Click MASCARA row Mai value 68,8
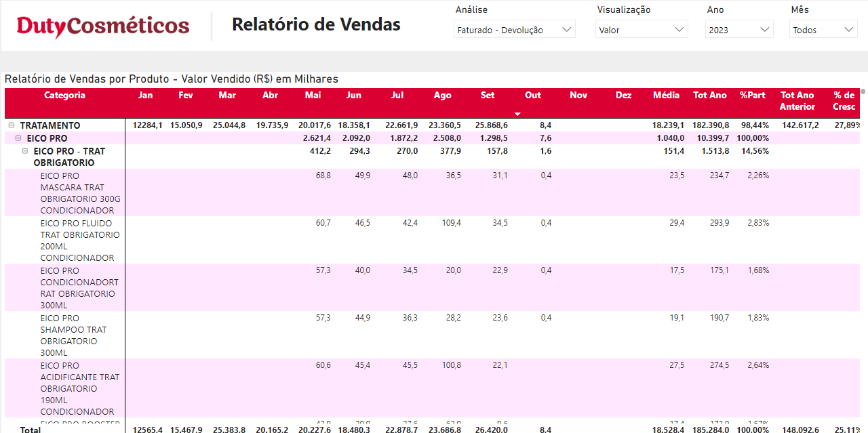 point(323,176)
